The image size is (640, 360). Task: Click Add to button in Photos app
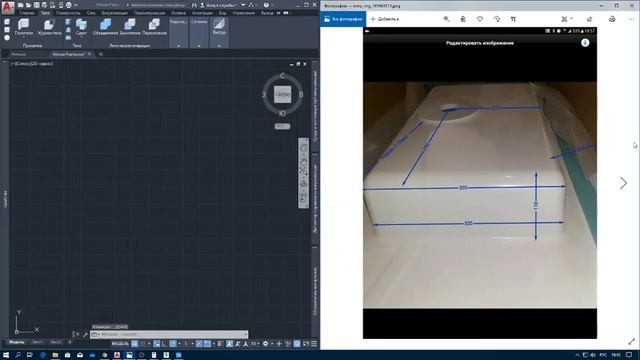pyautogui.click(x=384, y=19)
